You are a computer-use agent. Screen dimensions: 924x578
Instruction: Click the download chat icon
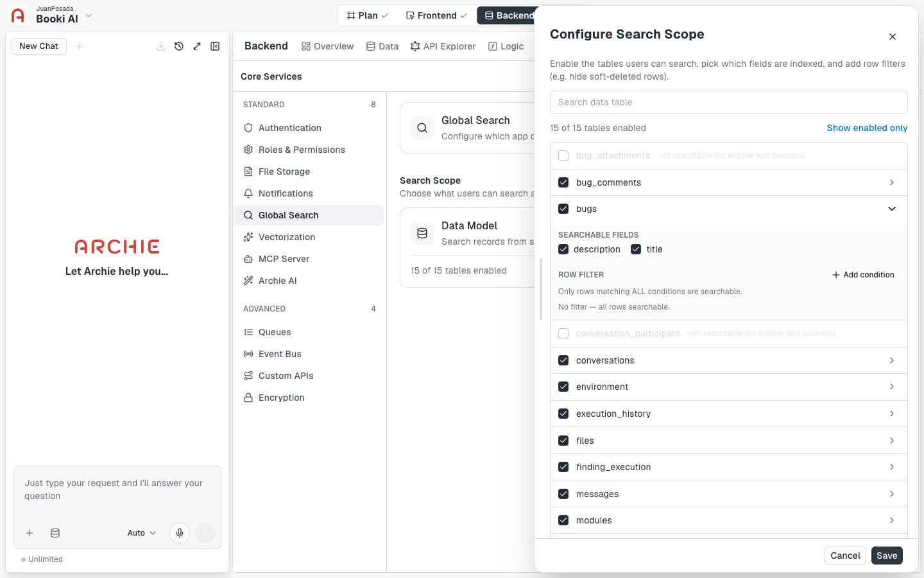[161, 46]
